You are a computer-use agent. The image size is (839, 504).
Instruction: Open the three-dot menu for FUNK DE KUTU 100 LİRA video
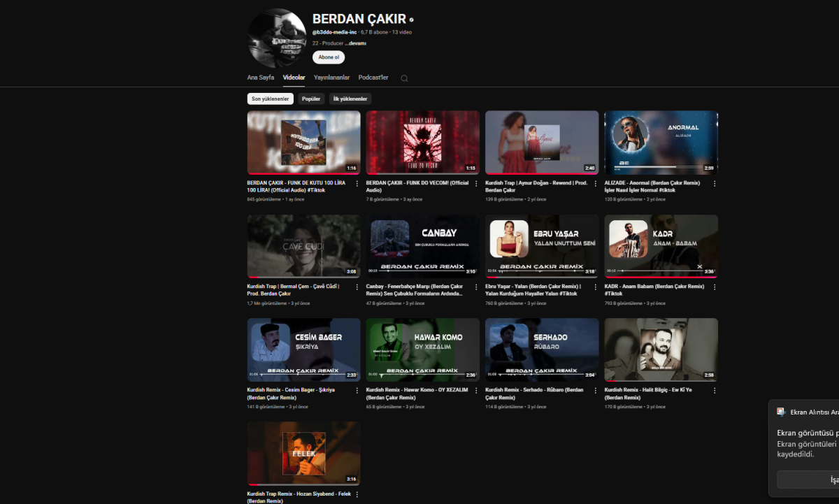(357, 183)
